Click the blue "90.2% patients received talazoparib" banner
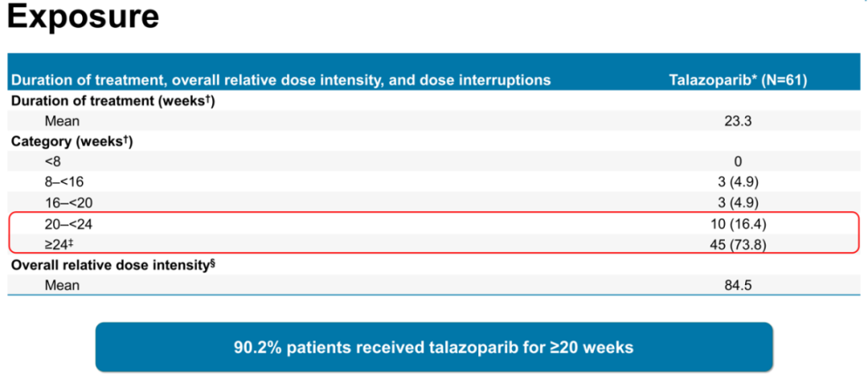This screenshot has height=380, width=868. pyautogui.click(x=433, y=348)
